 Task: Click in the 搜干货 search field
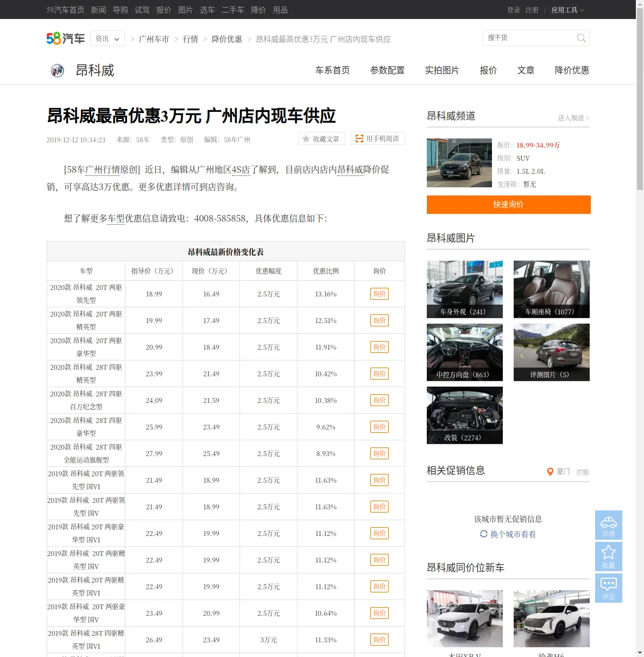coord(529,38)
